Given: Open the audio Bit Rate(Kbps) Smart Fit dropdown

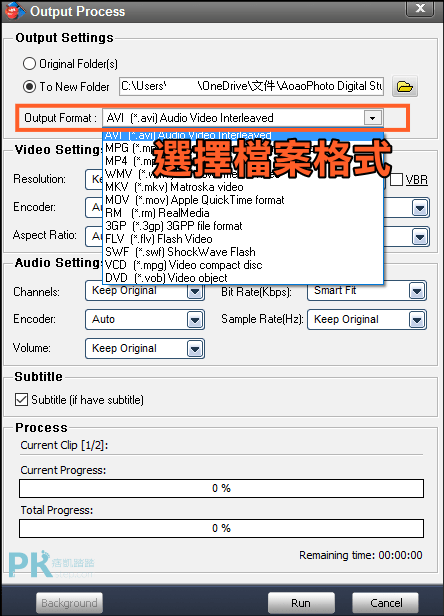Looking at the screenshot, I should tap(417, 291).
